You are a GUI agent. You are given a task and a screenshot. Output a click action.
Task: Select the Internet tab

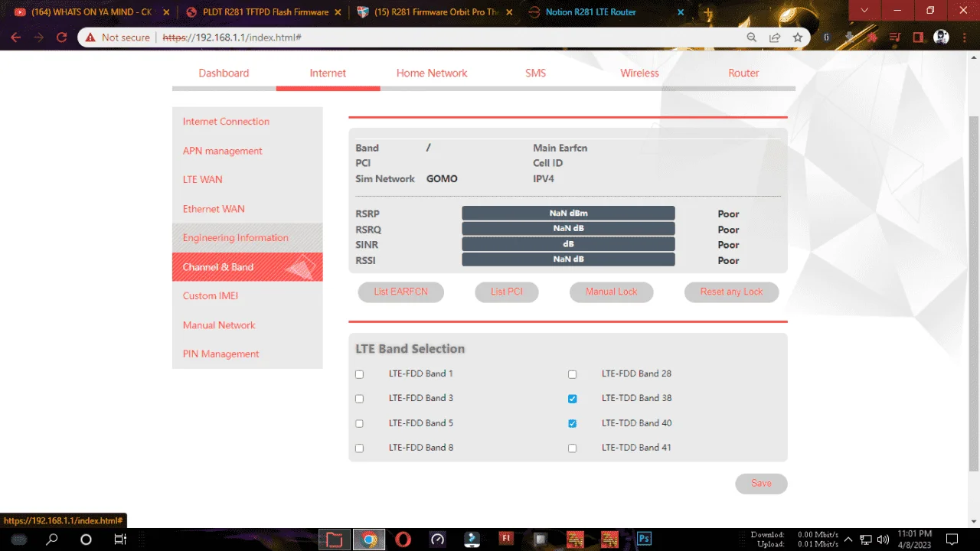328,73
